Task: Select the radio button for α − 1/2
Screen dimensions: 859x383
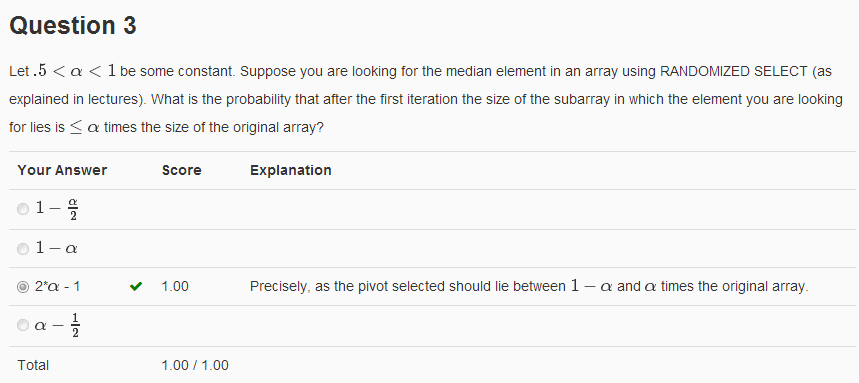Action: click(22, 325)
